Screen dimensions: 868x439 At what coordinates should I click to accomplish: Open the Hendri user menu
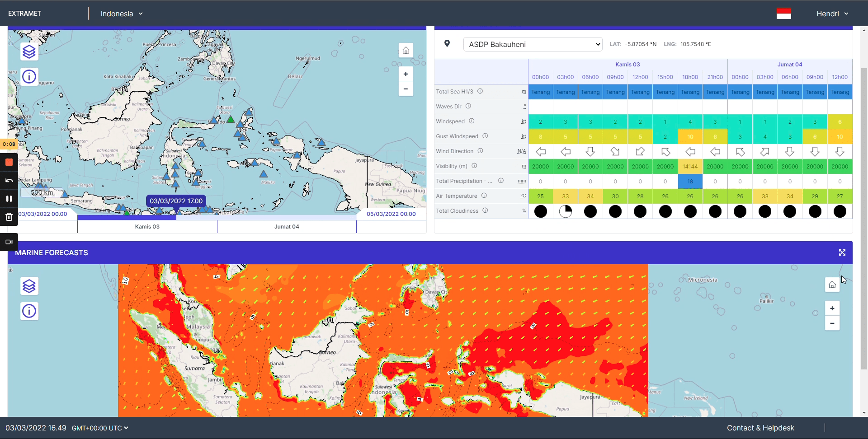pyautogui.click(x=832, y=14)
